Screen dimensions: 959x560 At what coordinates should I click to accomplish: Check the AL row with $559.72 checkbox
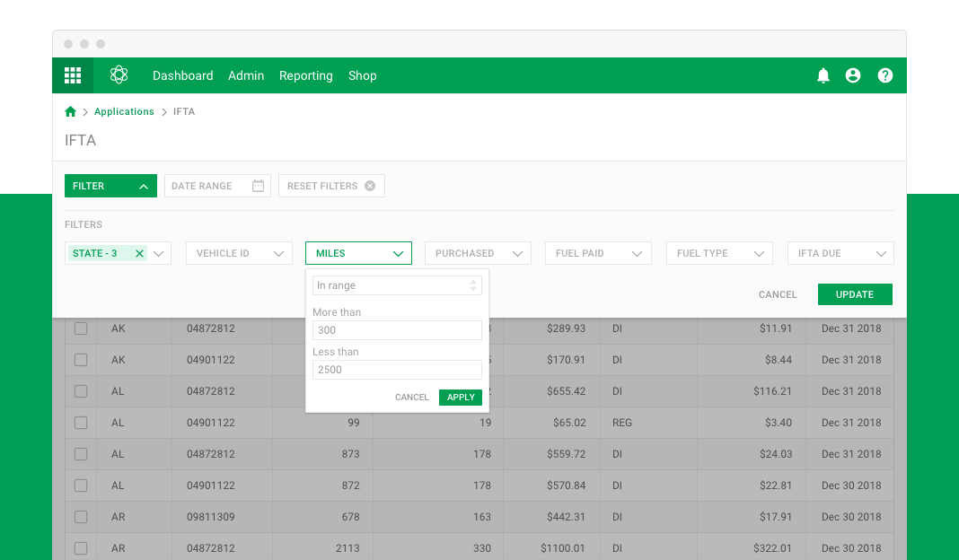point(81,454)
